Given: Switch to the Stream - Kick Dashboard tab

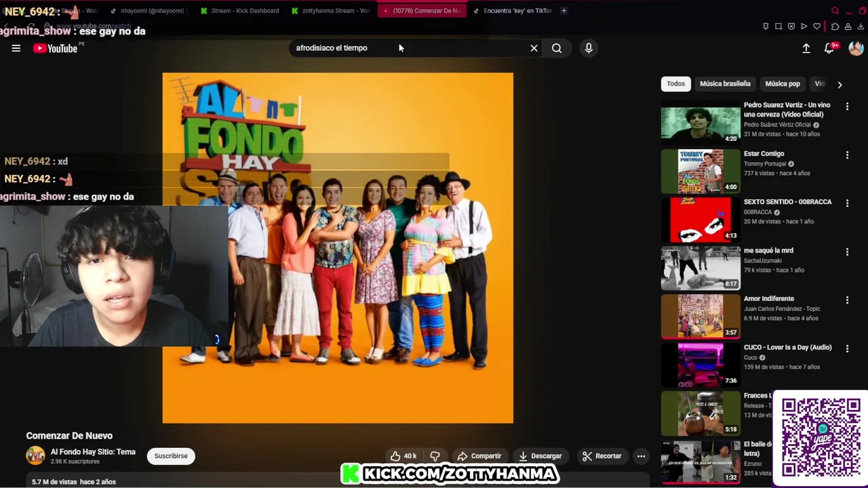Looking at the screenshot, I should (240, 11).
